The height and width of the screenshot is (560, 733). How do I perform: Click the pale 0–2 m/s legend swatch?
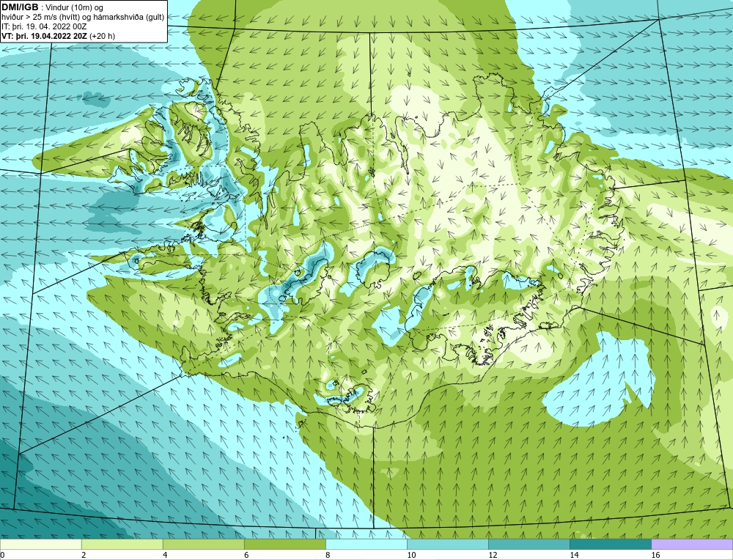[x=40, y=544]
